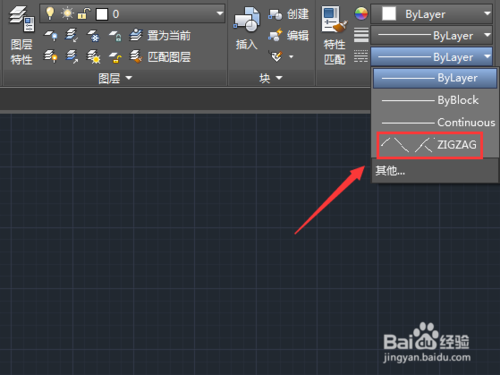Click the linetype icon
Image resolution: width=500 pixels, height=375 pixels.
(361, 56)
